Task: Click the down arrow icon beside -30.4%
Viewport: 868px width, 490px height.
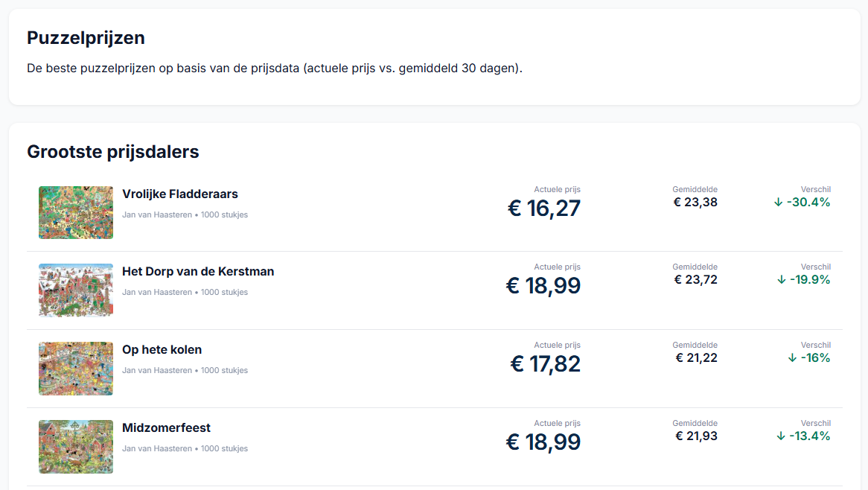Action: pyautogui.click(x=779, y=202)
